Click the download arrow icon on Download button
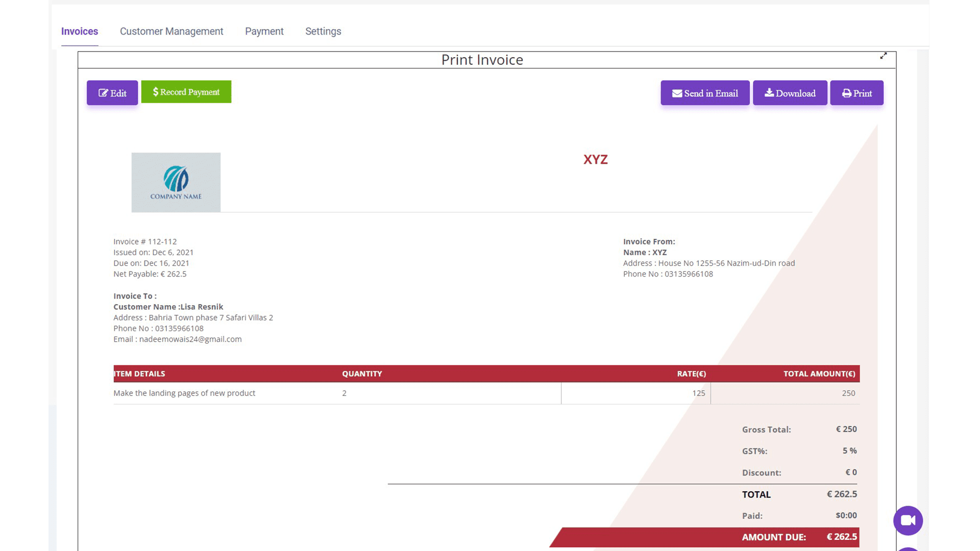Viewport: 980px width, 551px height. (x=770, y=93)
